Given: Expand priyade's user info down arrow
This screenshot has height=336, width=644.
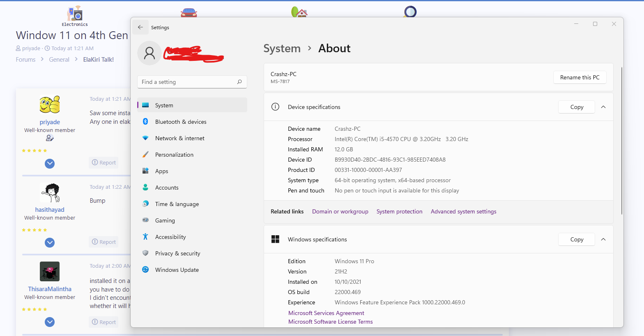Looking at the screenshot, I should coord(50,164).
